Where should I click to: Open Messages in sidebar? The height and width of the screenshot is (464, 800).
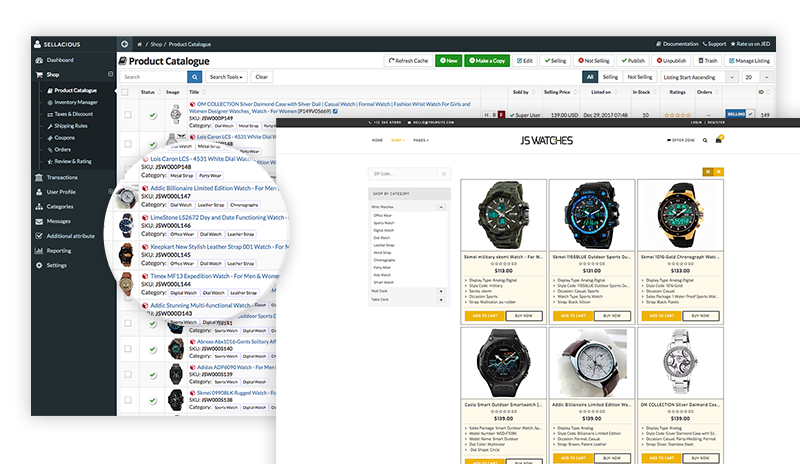[x=58, y=221]
